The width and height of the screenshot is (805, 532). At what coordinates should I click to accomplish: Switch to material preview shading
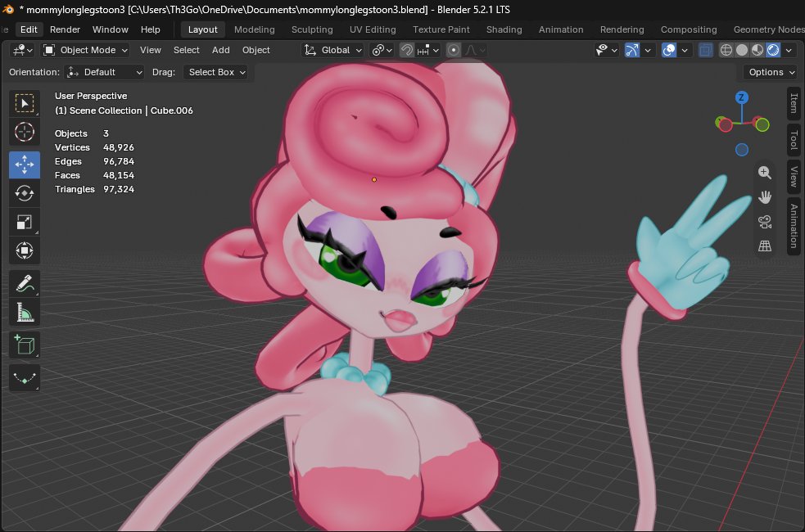tap(758, 50)
